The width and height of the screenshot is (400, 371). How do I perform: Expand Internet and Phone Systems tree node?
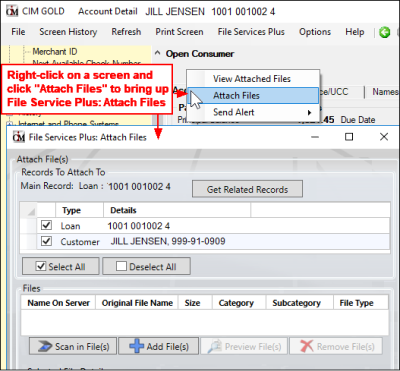point(9,124)
